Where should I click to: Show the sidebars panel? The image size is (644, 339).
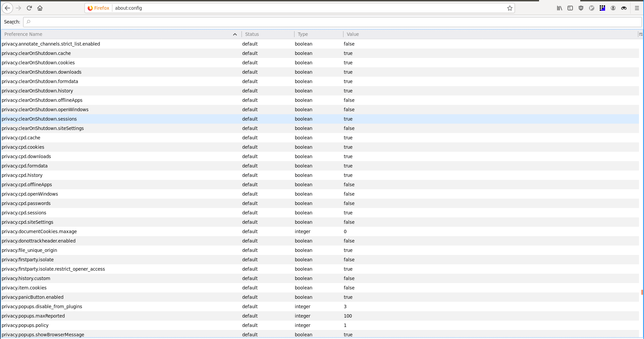coord(570,8)
